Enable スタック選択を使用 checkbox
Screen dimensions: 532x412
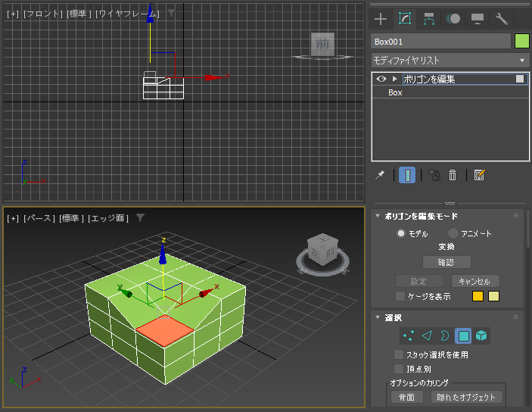pos(399,354)
